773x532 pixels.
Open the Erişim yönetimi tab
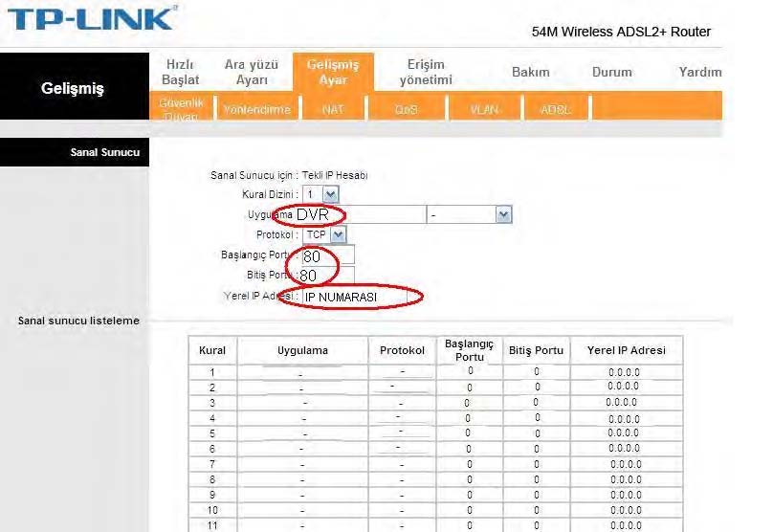coord(425,72)
